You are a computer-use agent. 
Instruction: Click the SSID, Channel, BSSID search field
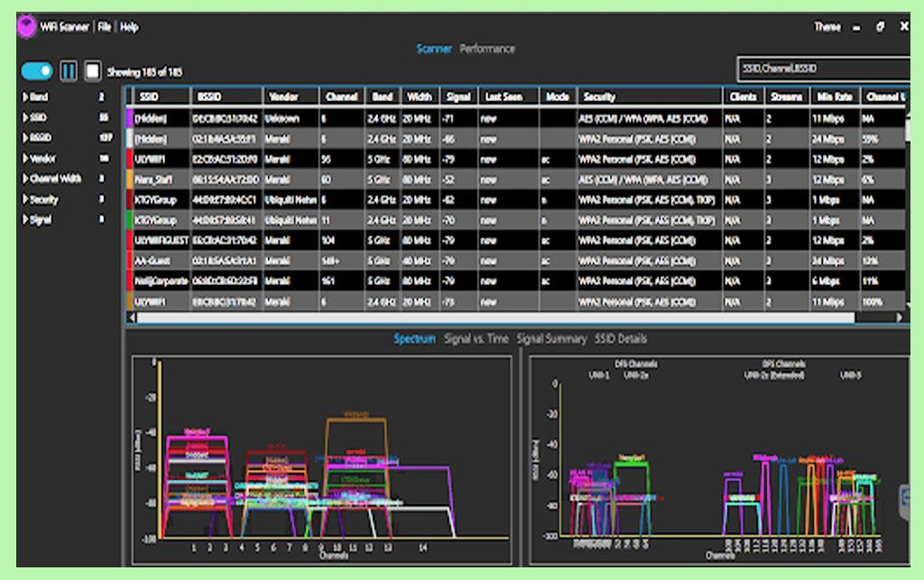pyautogui.click(x=821, y=69)
